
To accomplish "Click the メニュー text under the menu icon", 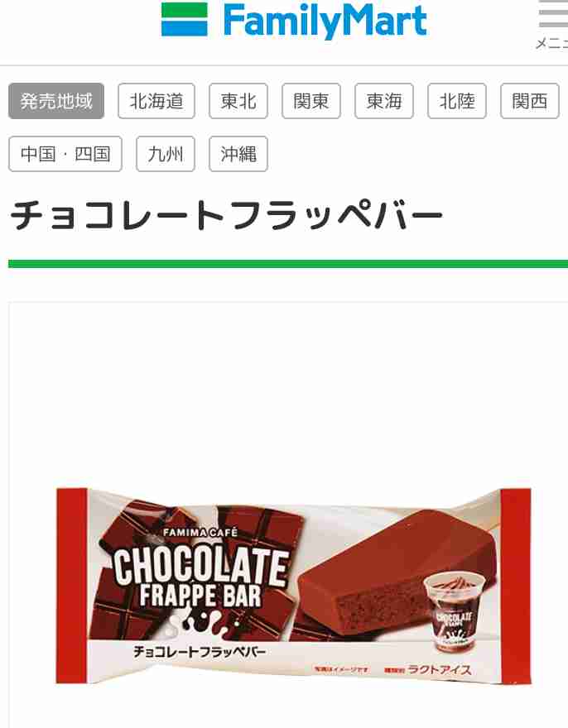I will pyautogui.click(x=551, y=44).
